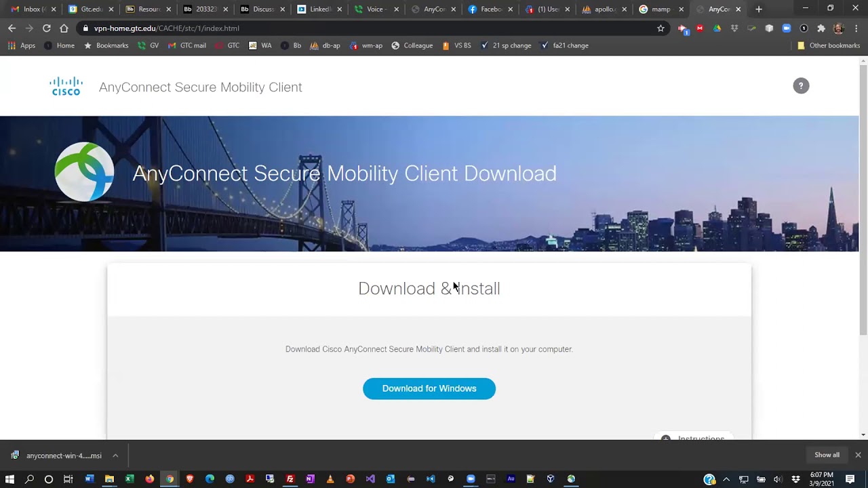Close the downloads bar
Viewport: 868px width, 488px height.
coord(858,455)
